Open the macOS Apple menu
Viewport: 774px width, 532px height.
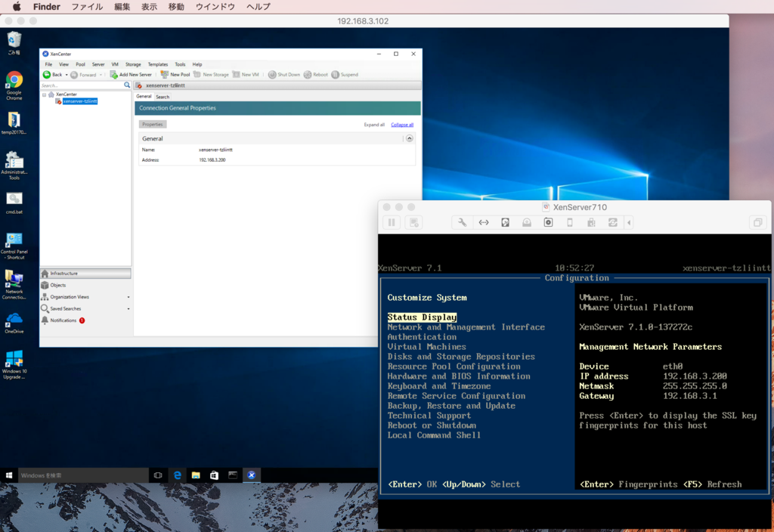(17, 6)
